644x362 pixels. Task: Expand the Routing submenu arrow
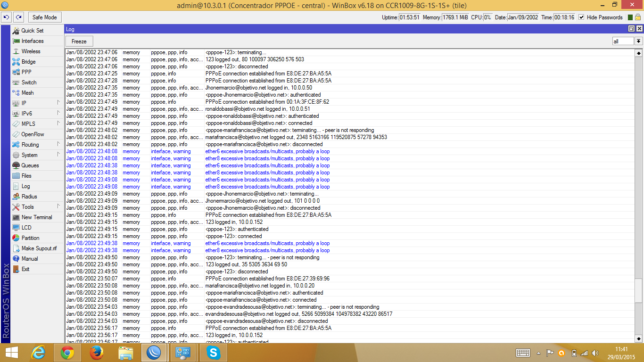click(x=59, y=144)
